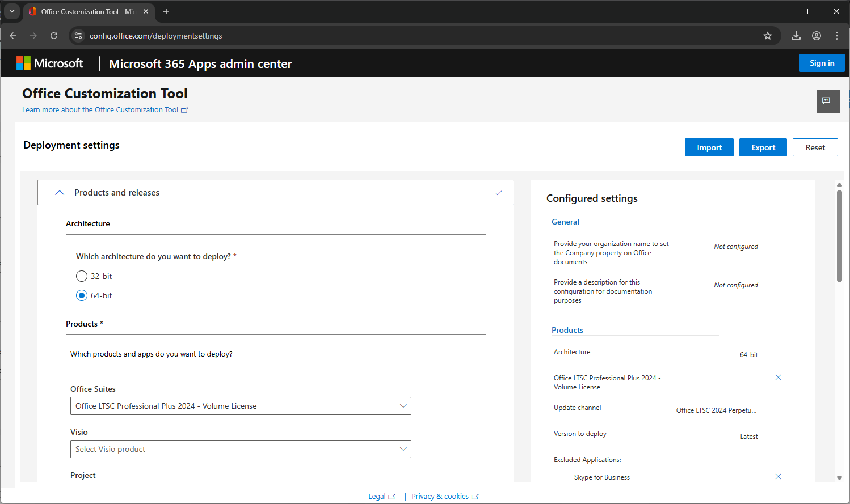Screen dimensions: 850x504
Task: Open the browser menu with three dots
Action: click(837, 35)
